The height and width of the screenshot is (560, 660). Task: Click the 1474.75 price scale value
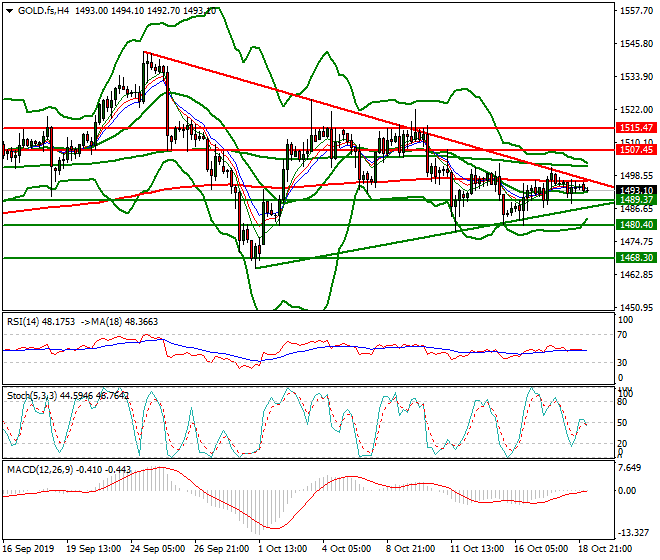click(x=636, y=242)
